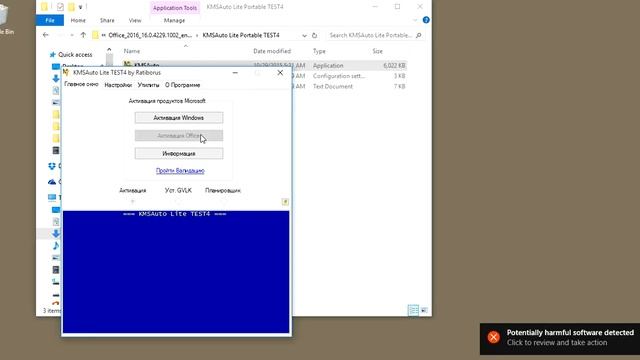This screenshot has height=360, width=640.
Task: Click the search magnifier icon in Explorer
Action: pos(418,36)
